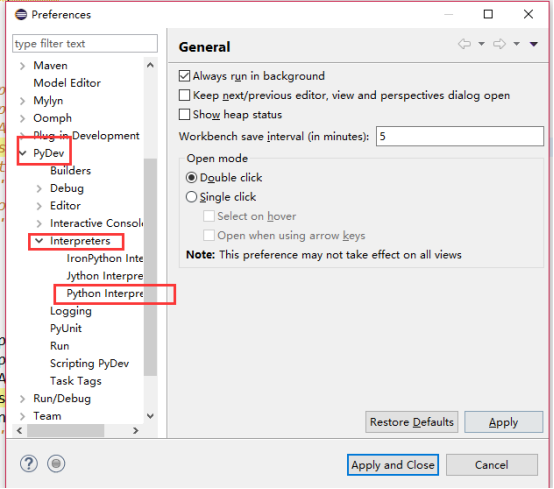The image size is (554, 489).
Task: Click Open when using arrow keys checkbox
Action: [x=209, y=235]
